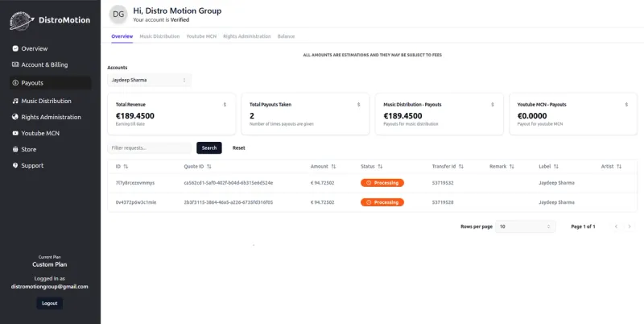Click the DistroMotion globe logo

click(22, 21)
